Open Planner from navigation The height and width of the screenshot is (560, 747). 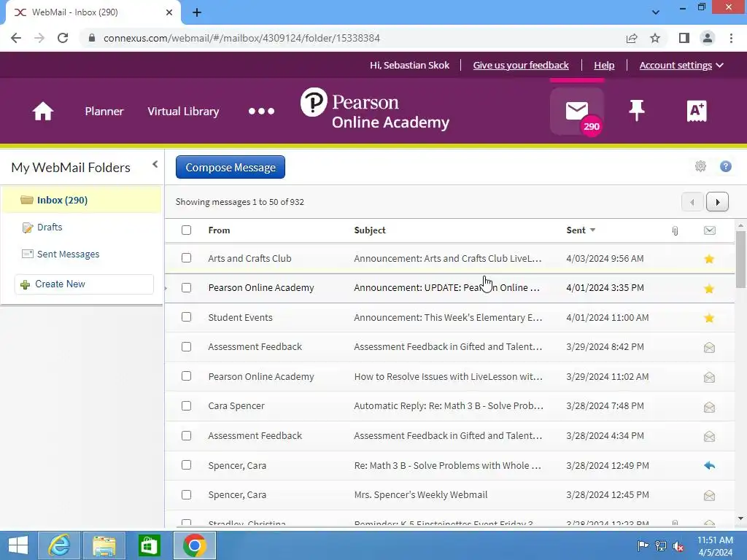(104, 112)
